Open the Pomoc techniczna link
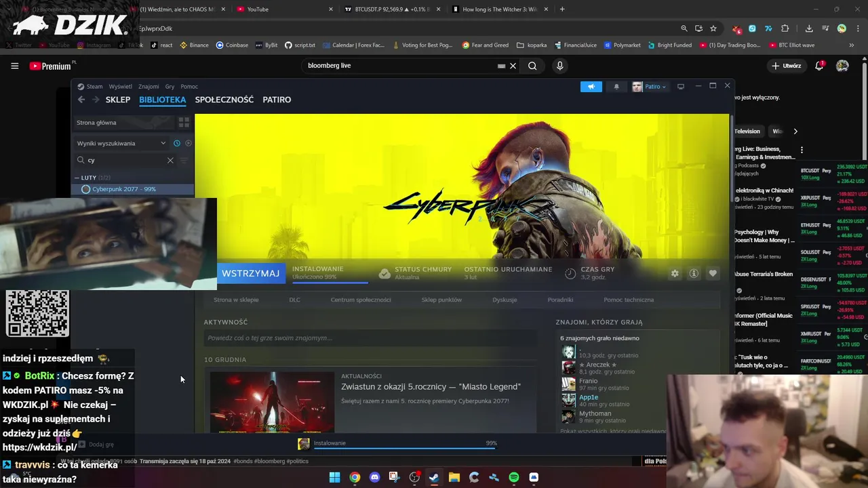This screenshot has height=488, width=868. (x=629, y=300)
